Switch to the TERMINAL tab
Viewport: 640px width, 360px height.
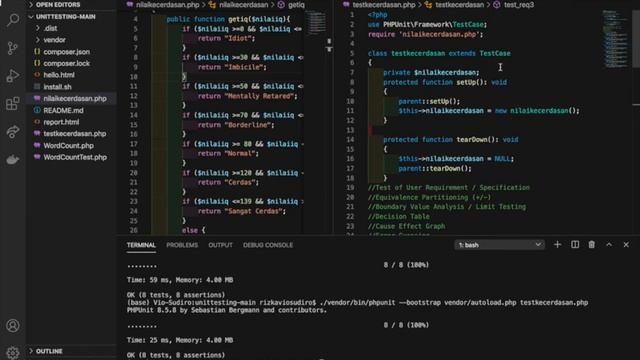(141, 245)
